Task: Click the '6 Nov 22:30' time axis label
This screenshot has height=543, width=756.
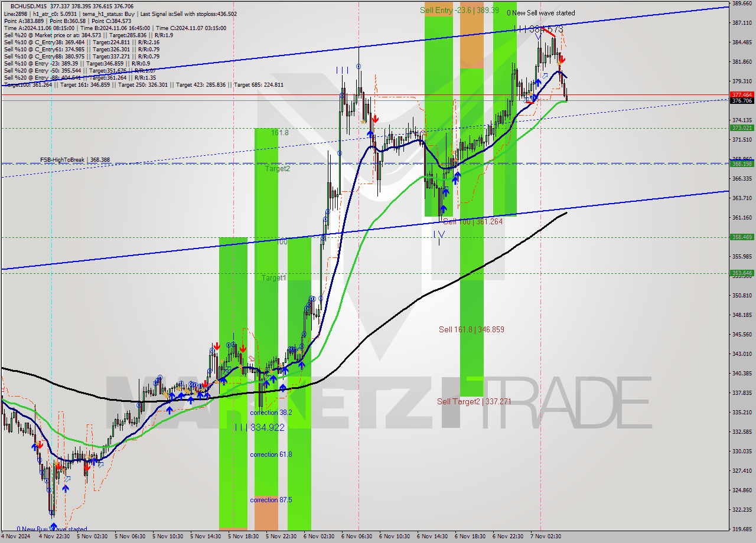Action: 508,537
